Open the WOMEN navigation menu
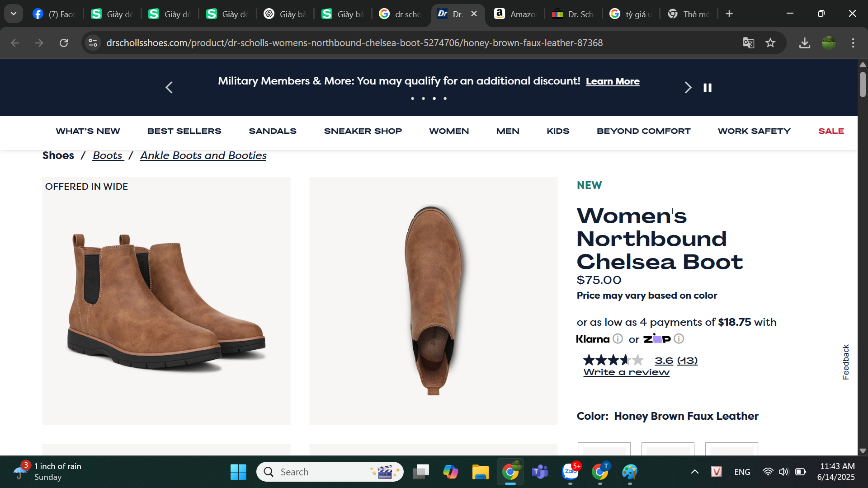Image resolution: width=868 pixels, height=488 pixels. [448, 131]
